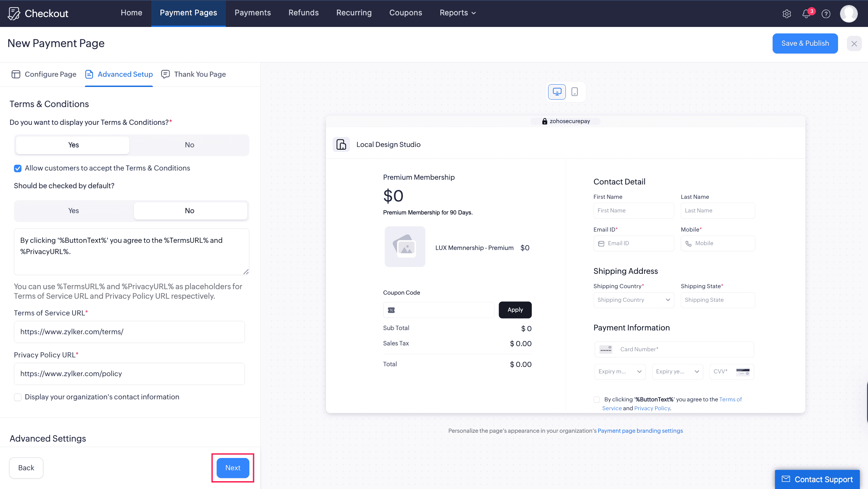Open Payment page branding settings link

(x=640, y=430)
